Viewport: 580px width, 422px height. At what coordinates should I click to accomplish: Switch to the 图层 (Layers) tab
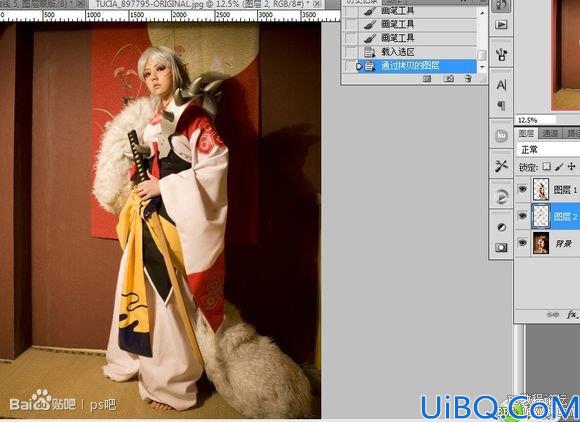click(x=526, y=133)
